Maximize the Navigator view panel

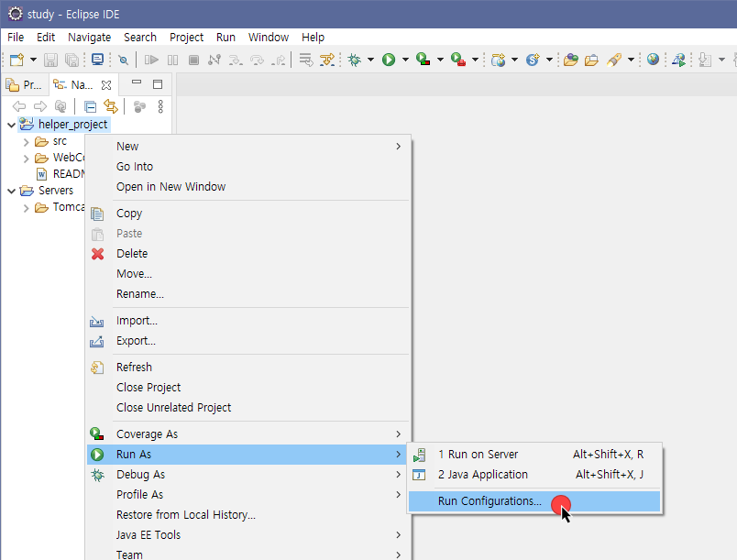(158, 84)
